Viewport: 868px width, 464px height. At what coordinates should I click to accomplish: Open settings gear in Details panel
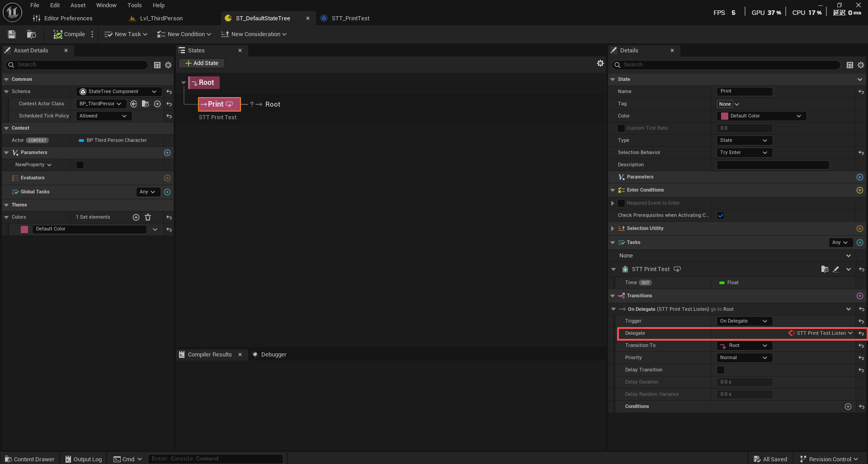(x=861, y=65)
